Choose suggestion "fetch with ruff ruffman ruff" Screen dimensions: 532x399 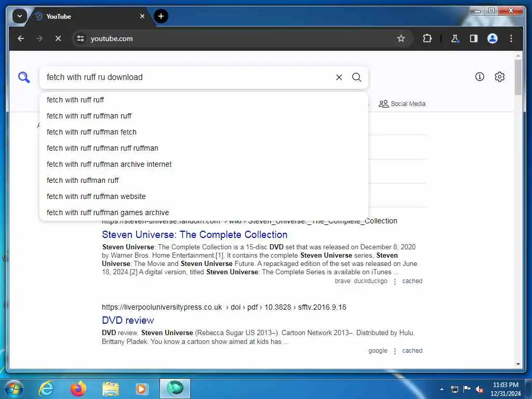click(204, 116)
